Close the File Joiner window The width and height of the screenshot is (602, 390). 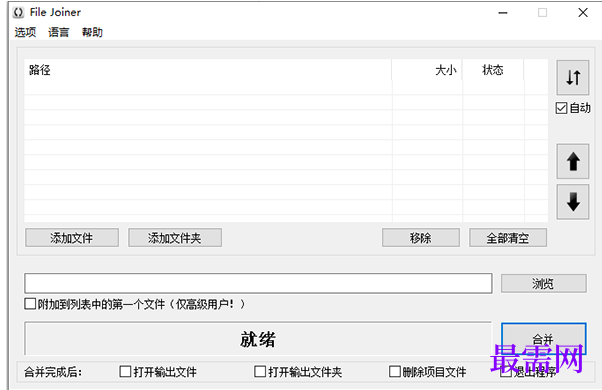point(583,13)
